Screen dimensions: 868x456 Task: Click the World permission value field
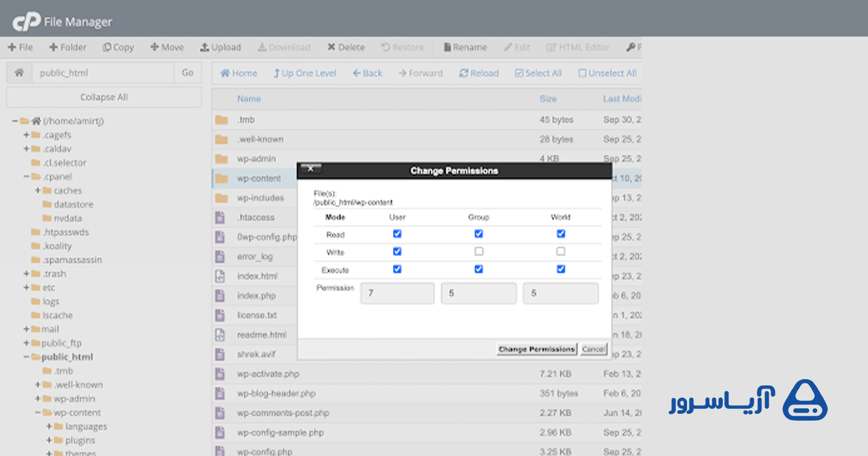click(561, 293)
